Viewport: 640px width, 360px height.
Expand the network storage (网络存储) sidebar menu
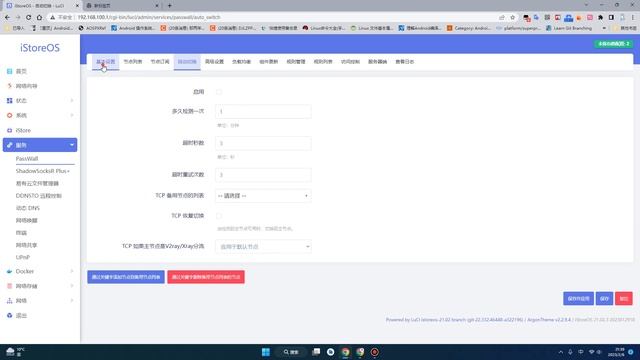click(72, 286)
